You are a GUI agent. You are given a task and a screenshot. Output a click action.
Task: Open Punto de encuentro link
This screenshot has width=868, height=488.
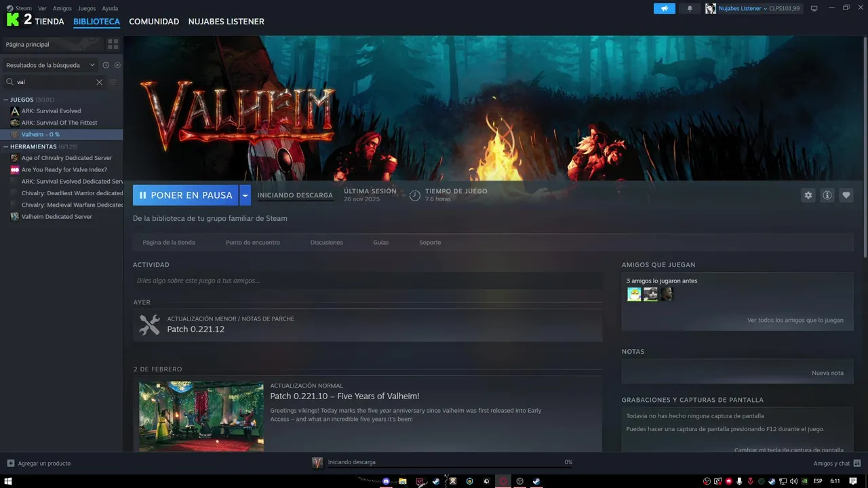tap(253, 242)
